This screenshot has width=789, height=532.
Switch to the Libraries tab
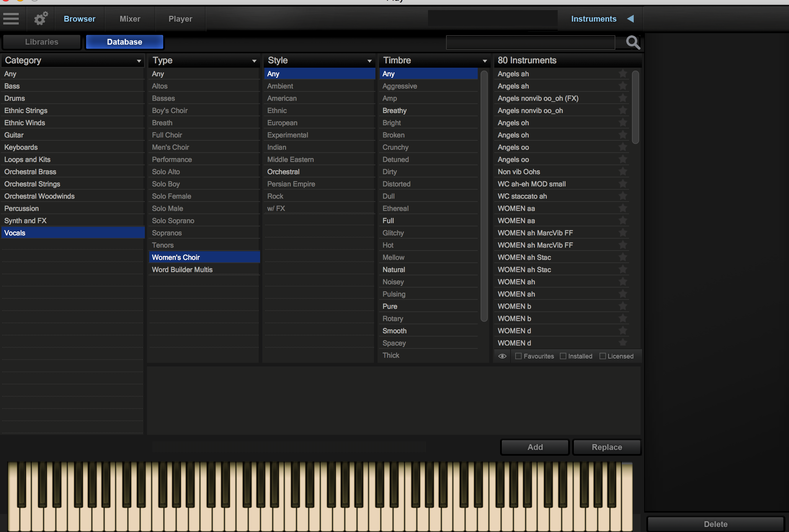click(42, 42)
